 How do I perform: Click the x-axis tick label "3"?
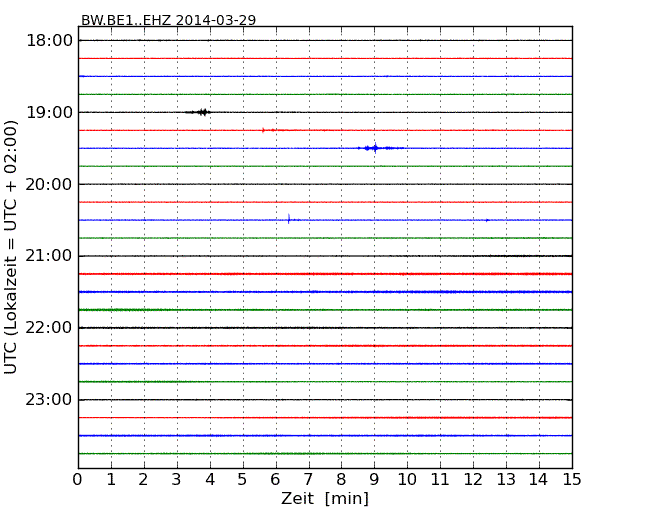[177, 479]
